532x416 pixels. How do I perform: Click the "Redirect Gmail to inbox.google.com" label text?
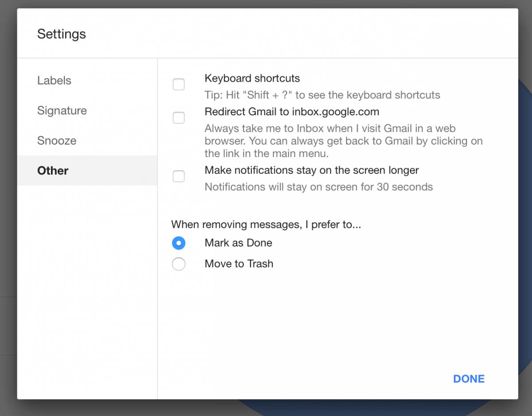tap(292, 111)
